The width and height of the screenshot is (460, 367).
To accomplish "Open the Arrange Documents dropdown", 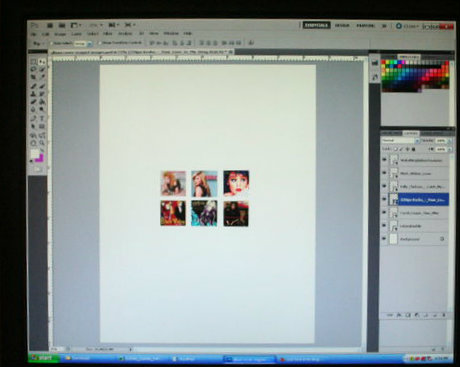I will pos(113,25).
